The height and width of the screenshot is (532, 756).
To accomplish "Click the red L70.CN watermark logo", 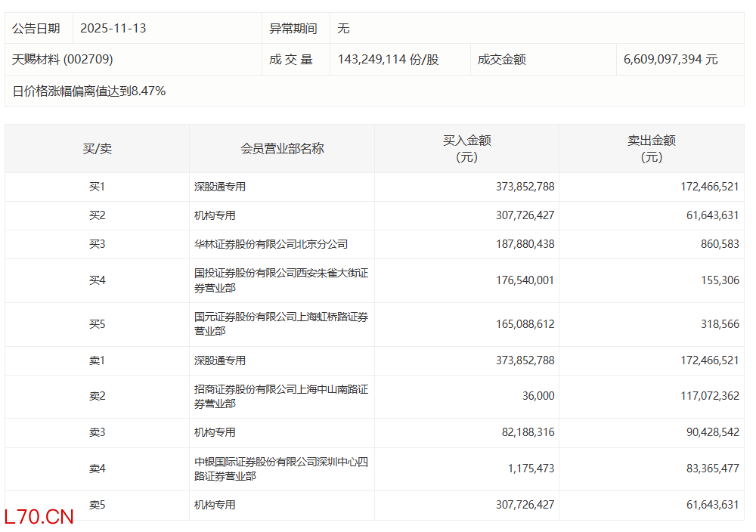I will [39, 517].
